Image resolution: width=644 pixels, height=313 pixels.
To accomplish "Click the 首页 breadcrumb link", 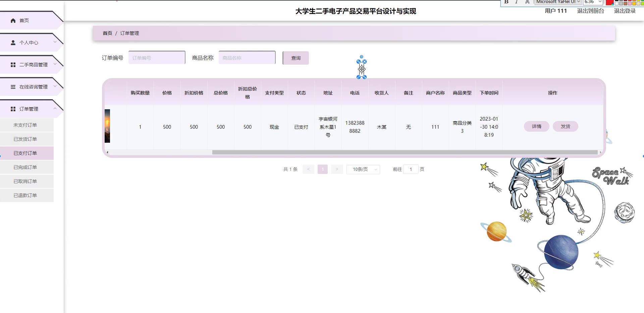I will 107,33.
